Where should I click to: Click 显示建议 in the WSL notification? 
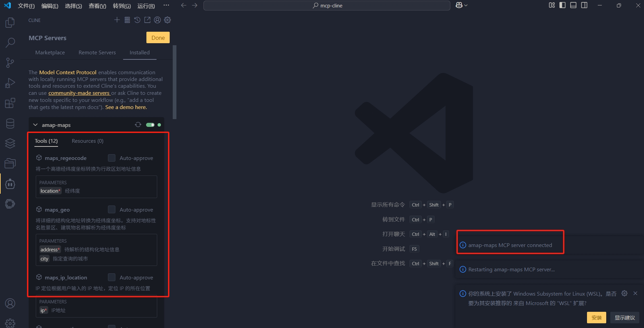coord(625,318)
